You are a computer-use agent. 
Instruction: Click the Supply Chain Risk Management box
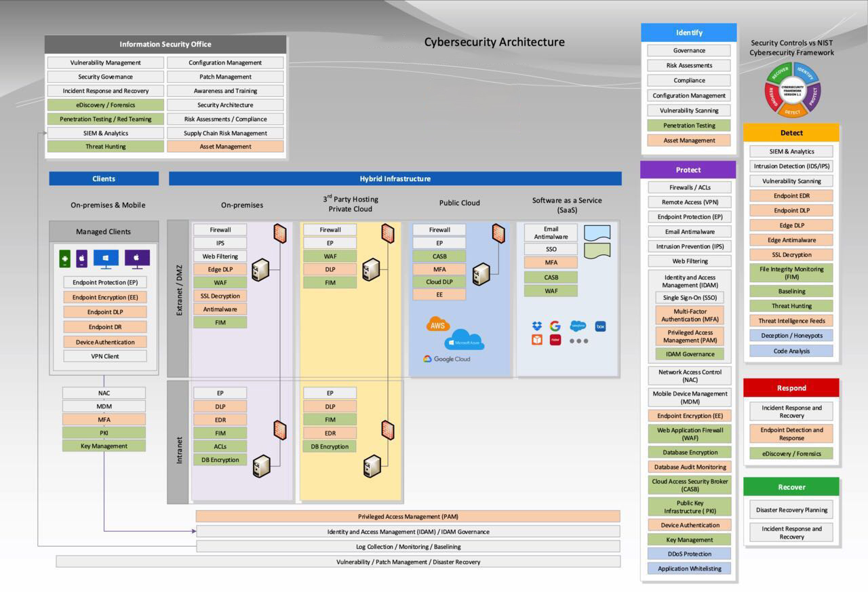(x=225, y=133)
